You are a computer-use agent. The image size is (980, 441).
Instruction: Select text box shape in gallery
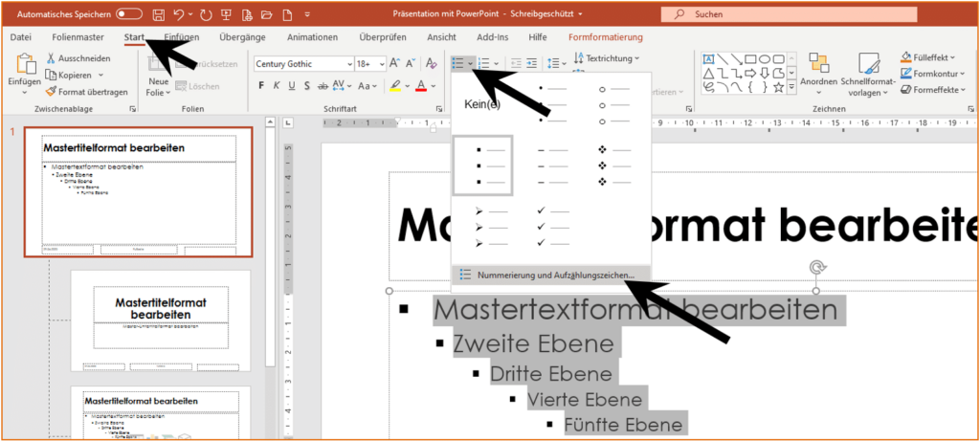709,59
